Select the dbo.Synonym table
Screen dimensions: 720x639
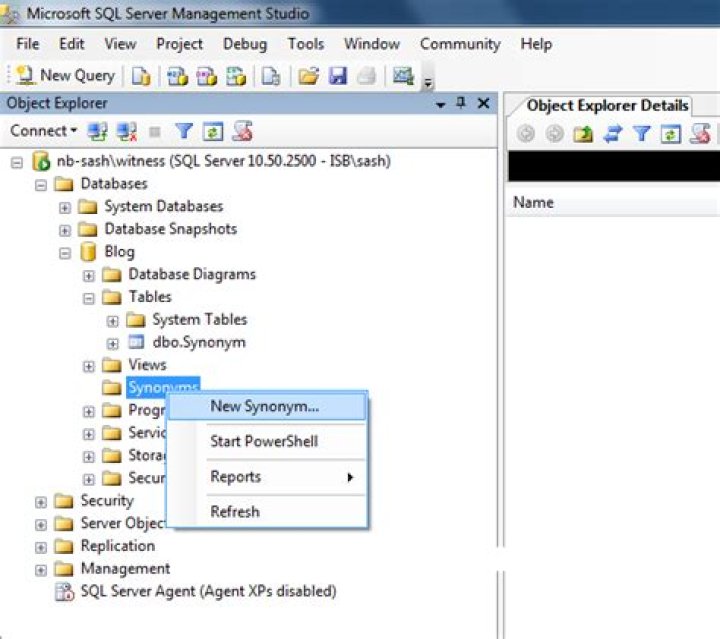[x=199, y=342]
